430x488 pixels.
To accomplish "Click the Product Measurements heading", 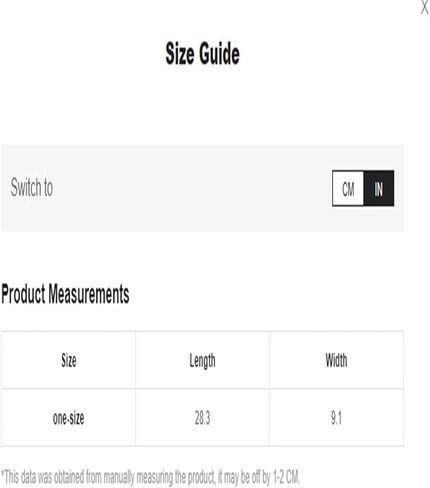I will tap(65, 294).
